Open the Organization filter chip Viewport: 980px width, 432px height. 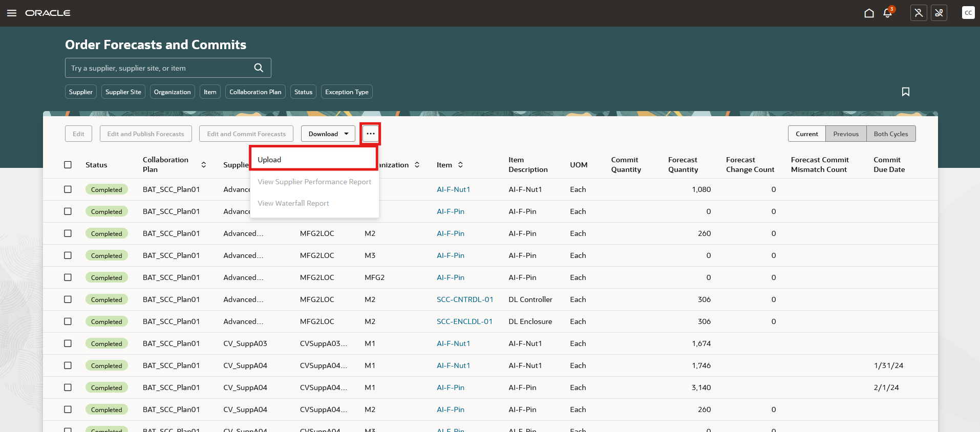pos(172,92)
